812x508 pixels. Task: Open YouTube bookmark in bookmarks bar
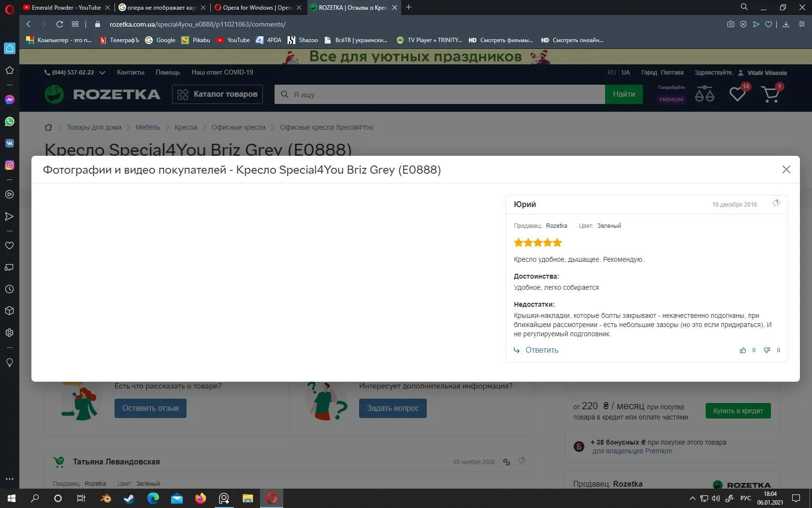point(233,40)
